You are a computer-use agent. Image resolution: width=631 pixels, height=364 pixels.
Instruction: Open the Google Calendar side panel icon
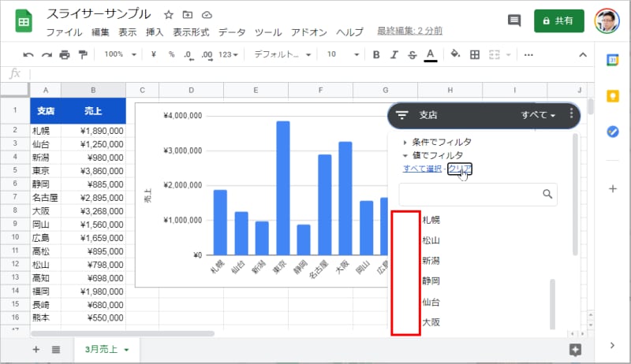[x=613, y=61]
